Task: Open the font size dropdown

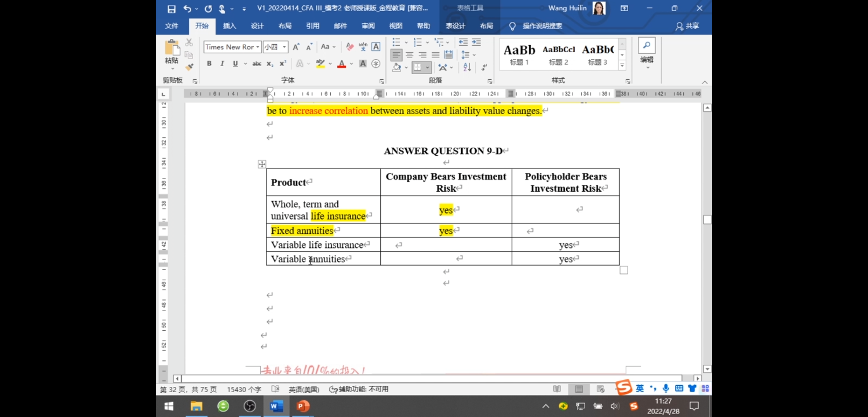Action: (284, 47)
